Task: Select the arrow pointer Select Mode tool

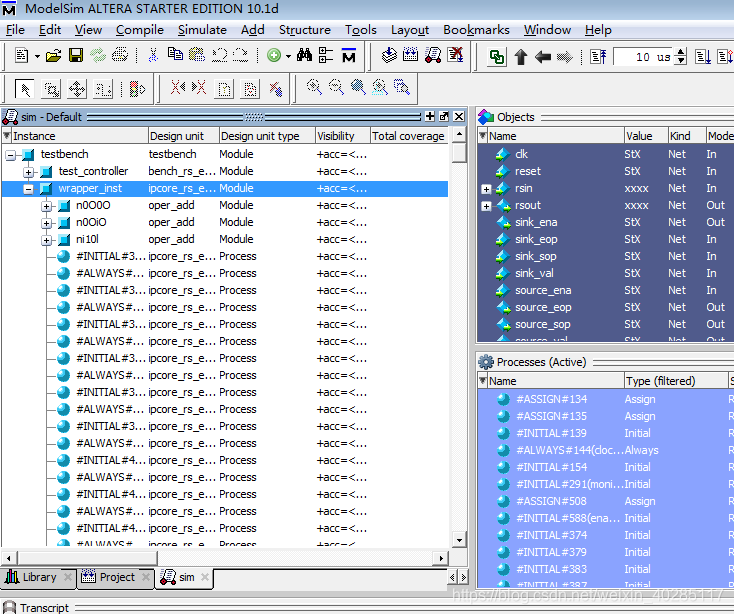Action: point(25,88)
